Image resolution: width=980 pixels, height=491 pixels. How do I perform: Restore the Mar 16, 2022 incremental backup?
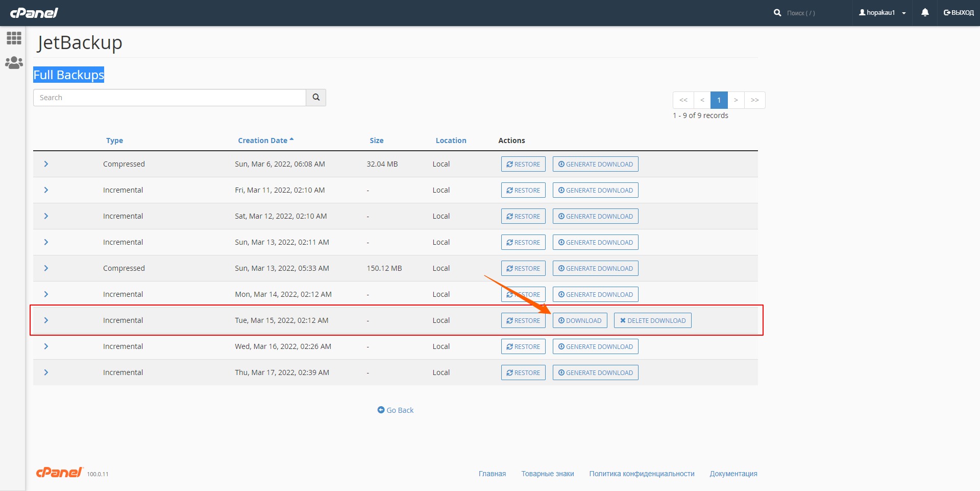523,346
